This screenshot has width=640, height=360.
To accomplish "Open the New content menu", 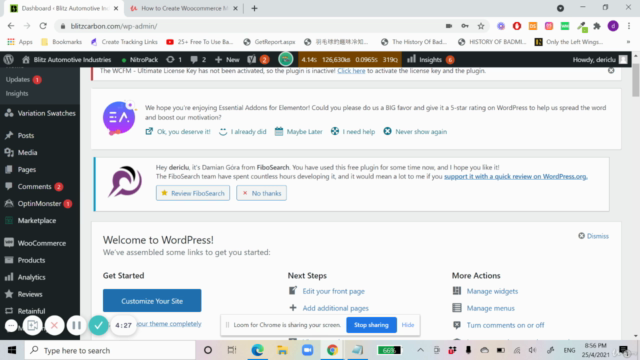I will (x=227, y=60).
